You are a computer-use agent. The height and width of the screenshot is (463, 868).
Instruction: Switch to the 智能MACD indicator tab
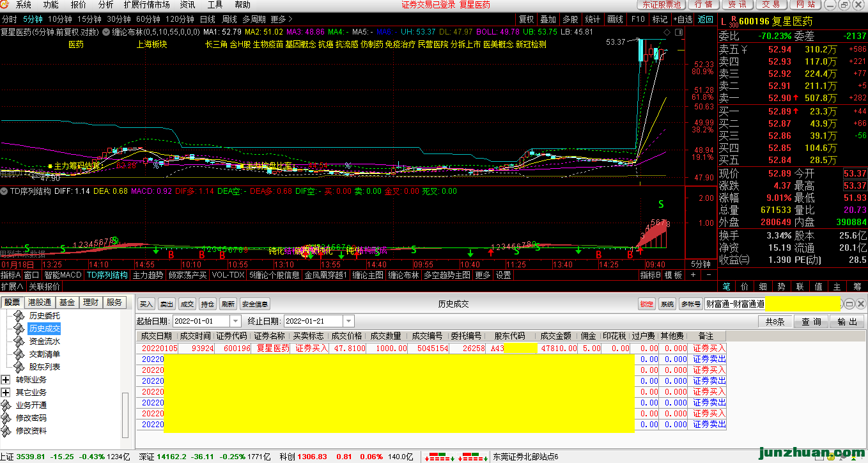point(63,275)
